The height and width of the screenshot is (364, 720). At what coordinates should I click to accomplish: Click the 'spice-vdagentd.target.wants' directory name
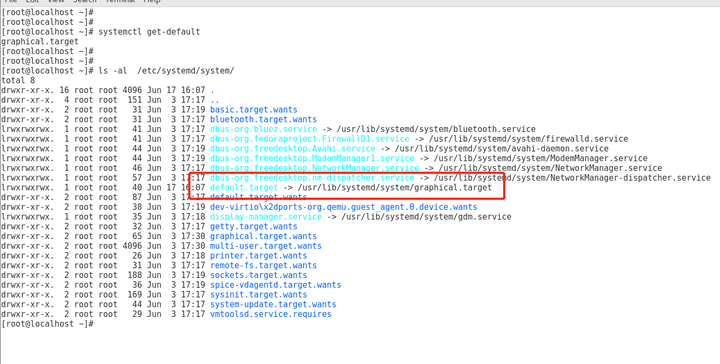(276, 285)
